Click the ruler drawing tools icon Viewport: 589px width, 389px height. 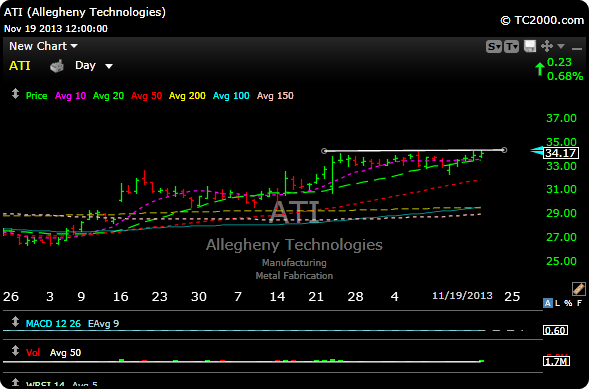[x=578, y=289]
